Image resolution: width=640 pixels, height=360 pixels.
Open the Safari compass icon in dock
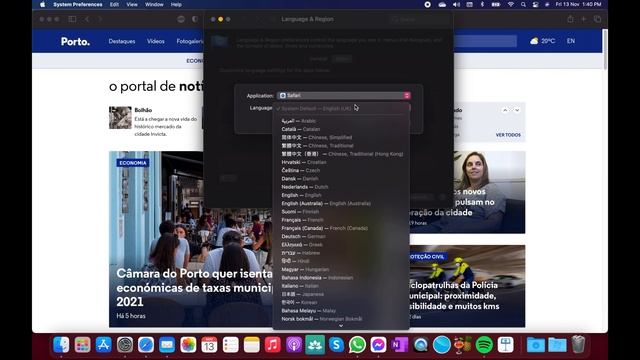point(146,345)
